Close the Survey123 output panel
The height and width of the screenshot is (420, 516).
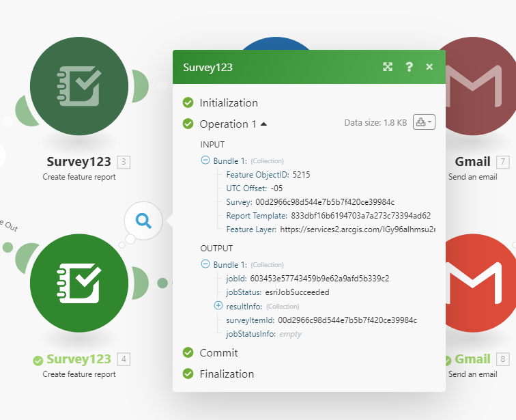pos(429,67)
